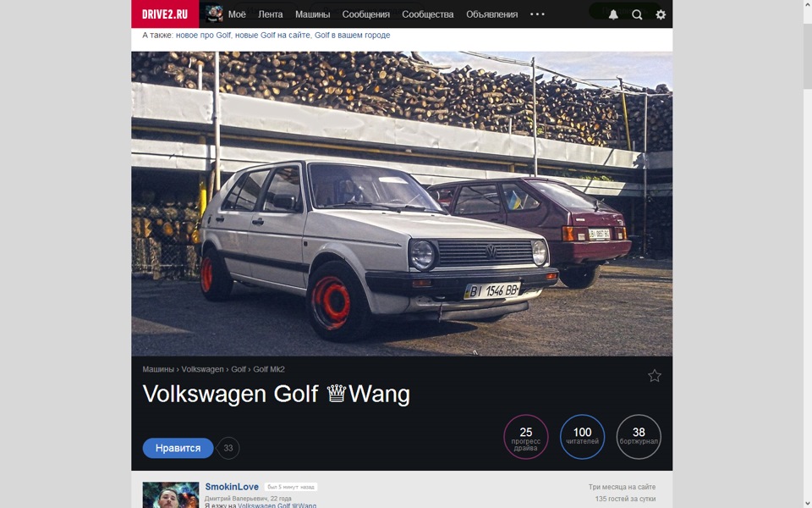Follow the 'новое про Golf' link

click(204, 36)
